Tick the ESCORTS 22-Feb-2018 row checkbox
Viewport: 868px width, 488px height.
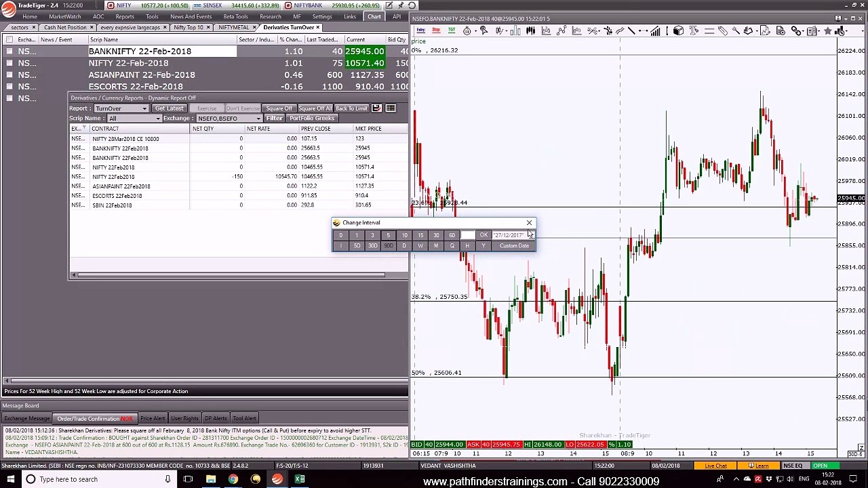click(9, 87)
